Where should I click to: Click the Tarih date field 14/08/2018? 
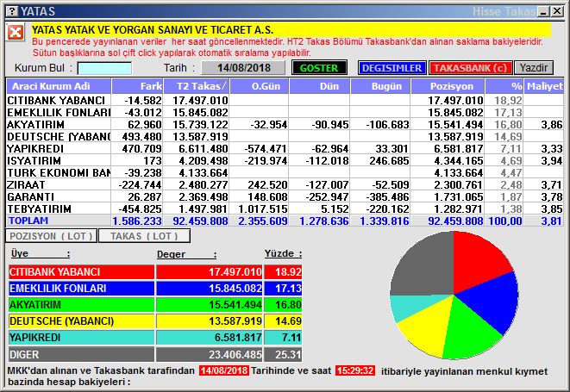tap(243, 68)
